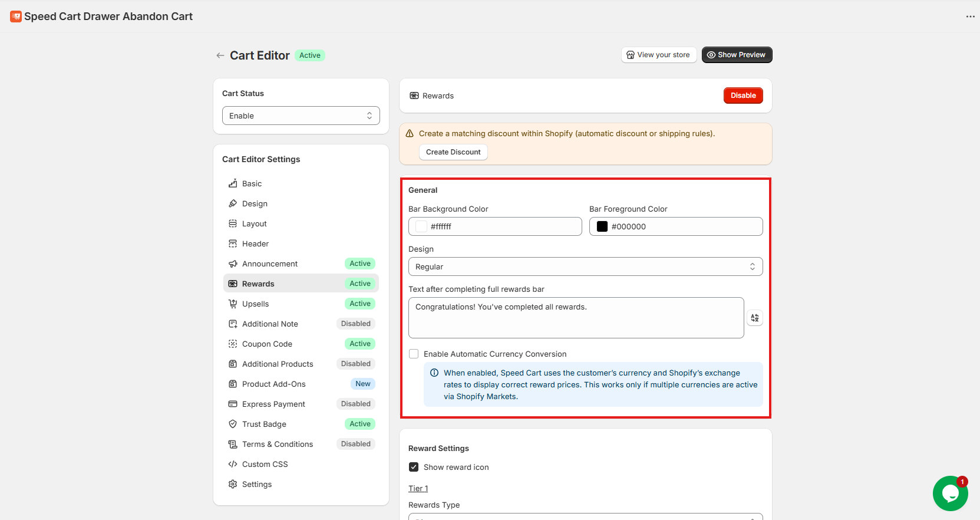Click the Custom CSS code icon
The image size is (980, 520).
(233, 464)
